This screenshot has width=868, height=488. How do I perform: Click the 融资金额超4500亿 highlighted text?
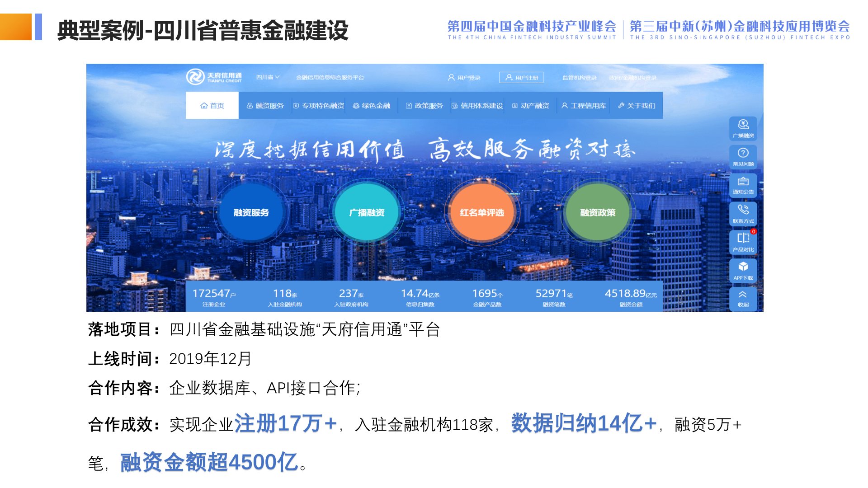[209, 462]
